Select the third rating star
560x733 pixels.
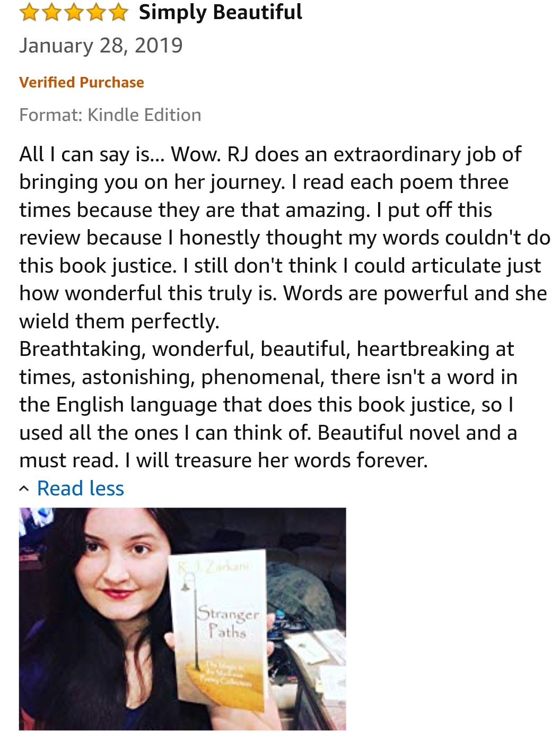tap(74, 12)
